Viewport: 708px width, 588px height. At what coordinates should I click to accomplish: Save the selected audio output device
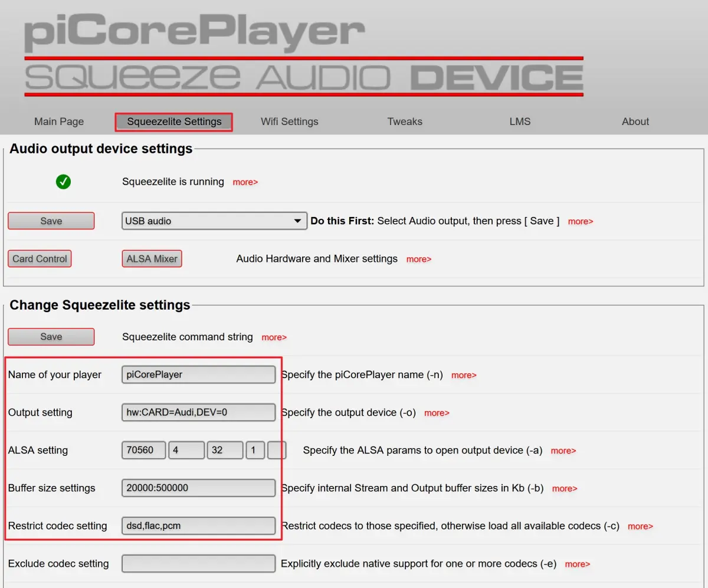pos(51,221)
